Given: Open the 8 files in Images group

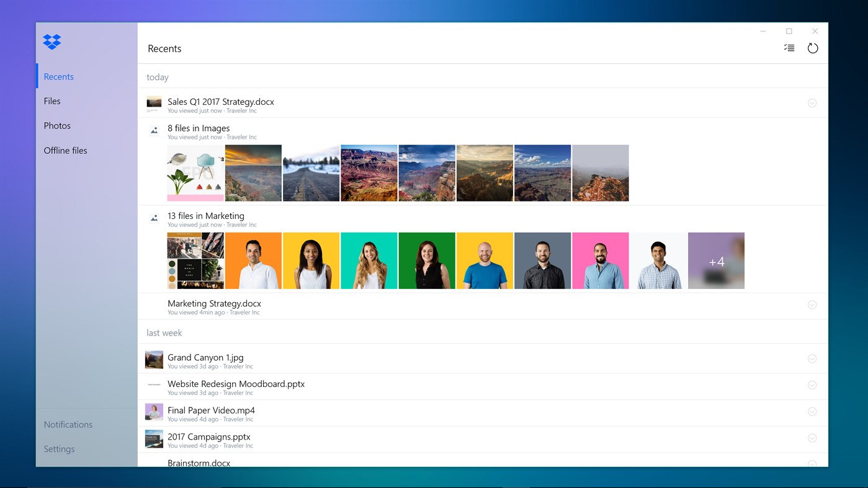Looking at the screenshot, I should tap(198, 128).
